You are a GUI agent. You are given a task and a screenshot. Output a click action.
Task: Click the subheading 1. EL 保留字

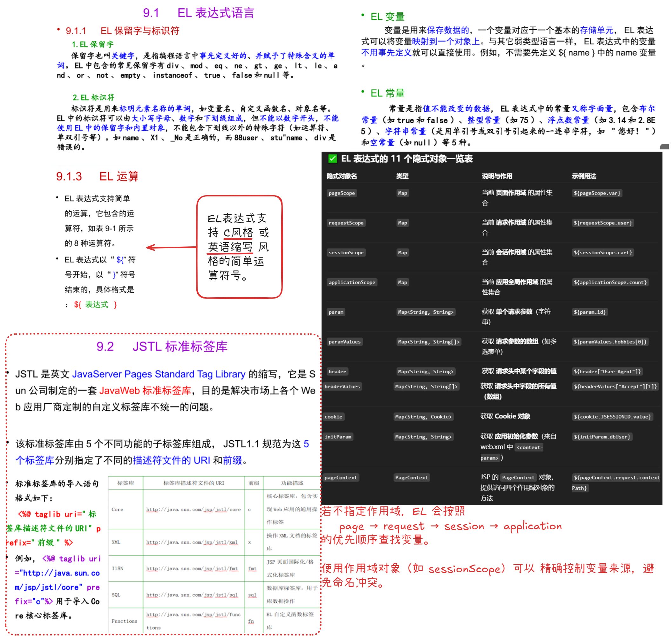(x=93, y=45)
